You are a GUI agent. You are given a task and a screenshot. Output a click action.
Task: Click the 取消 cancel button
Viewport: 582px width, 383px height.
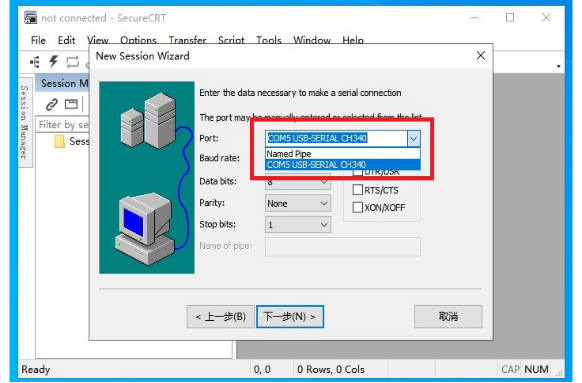[x=448, y=317]
